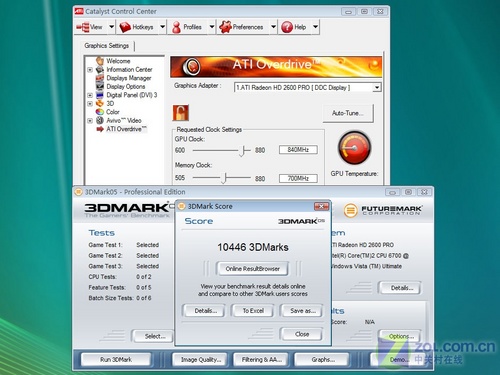Click the Hotkeys icon in toolbar
Viewport: 500px width, 375px height.
tap(125, 27)
